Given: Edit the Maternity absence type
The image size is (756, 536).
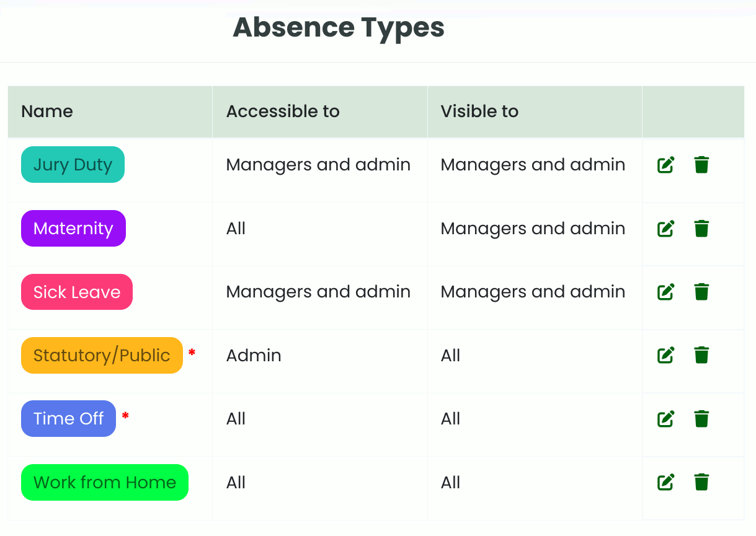Looking at the screenshot, I should (x=665, y=228).
